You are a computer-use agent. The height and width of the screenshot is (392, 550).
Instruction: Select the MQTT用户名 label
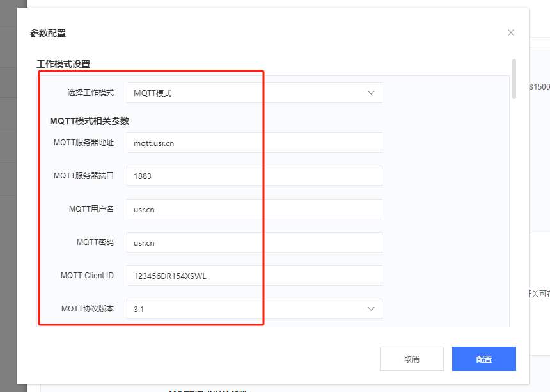click(91, 209)
